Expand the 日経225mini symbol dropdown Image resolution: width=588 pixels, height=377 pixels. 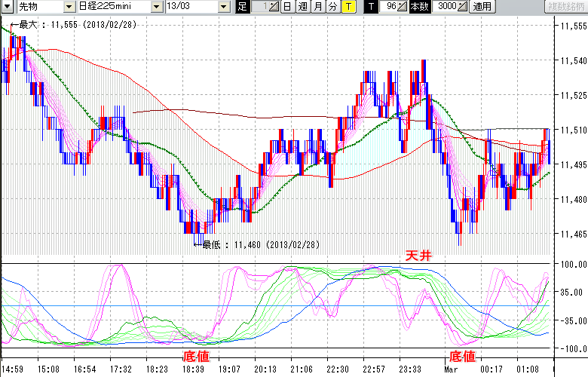(x=156, y=7)
